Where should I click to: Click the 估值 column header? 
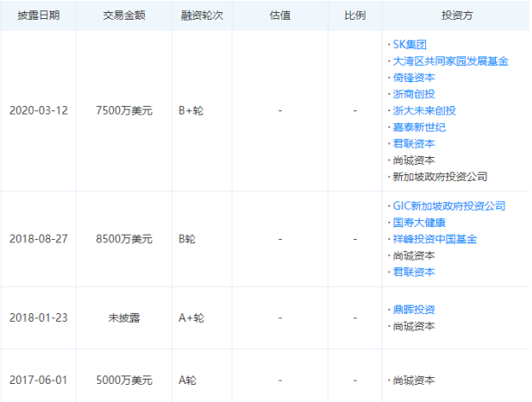(280, 16)
